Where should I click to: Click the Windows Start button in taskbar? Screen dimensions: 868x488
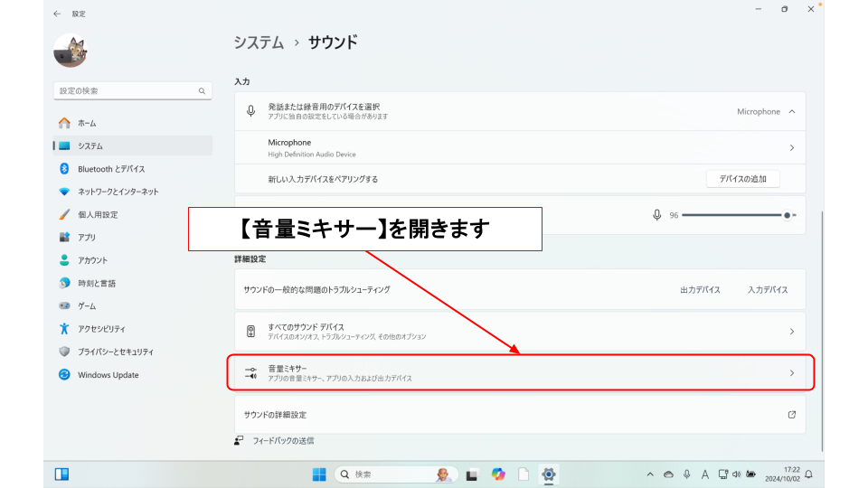point(319,474)
